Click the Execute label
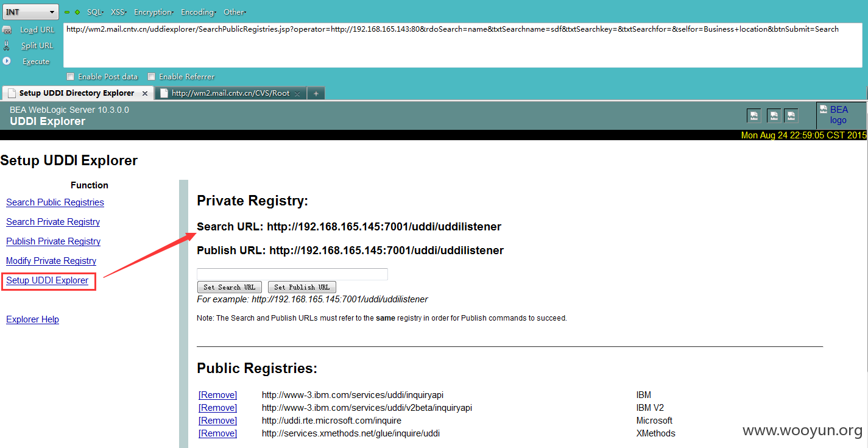 [x=36, y=62]
